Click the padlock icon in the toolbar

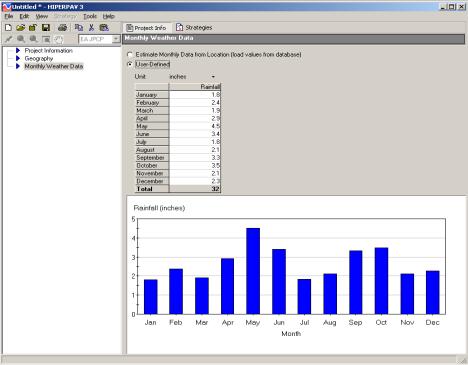click(33, 28)
